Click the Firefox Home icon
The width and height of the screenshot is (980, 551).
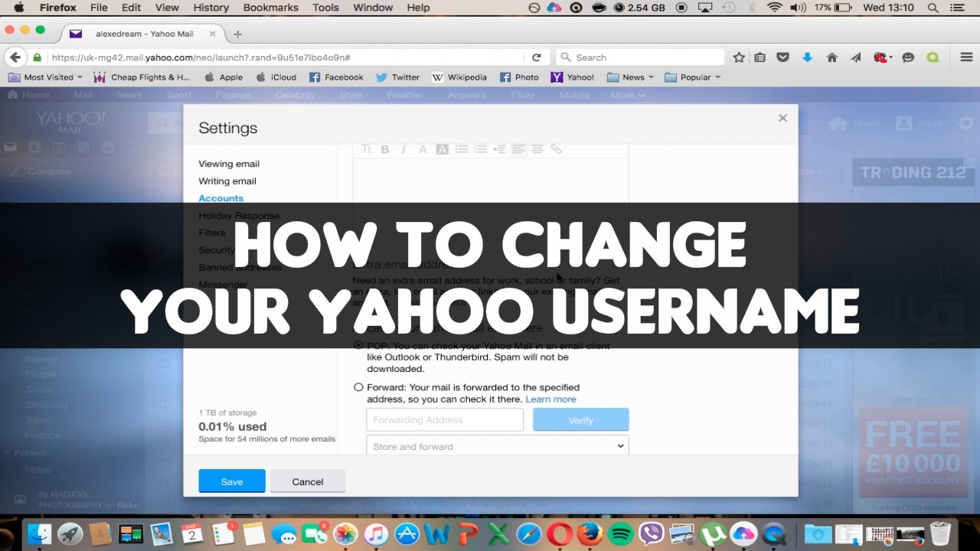(x=832, y=57)
